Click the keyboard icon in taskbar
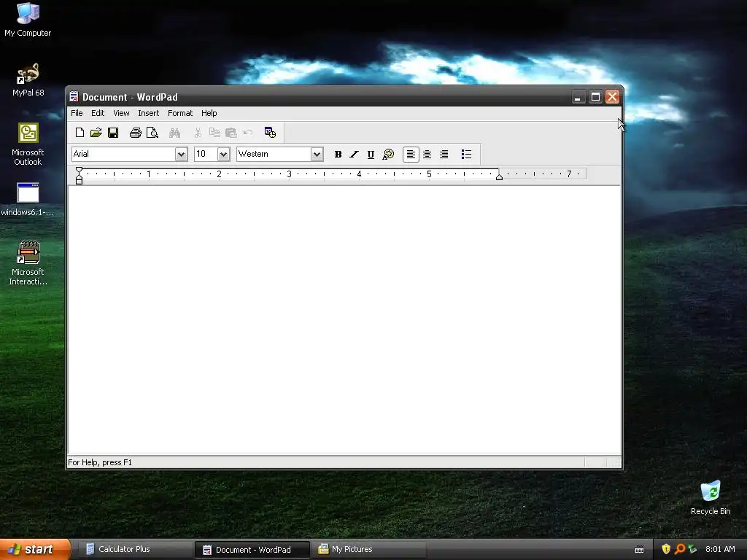 click(x=639, y=550)
